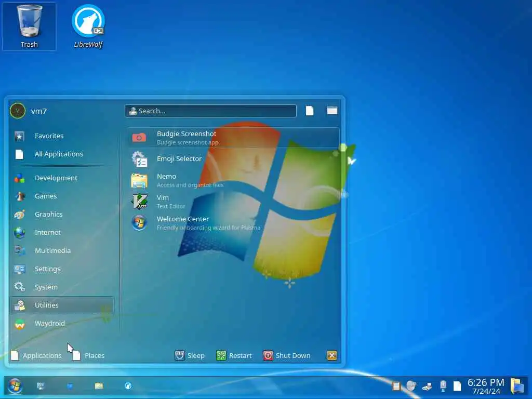
Task: Select the Multimedia category
Action: pos(62,251)
